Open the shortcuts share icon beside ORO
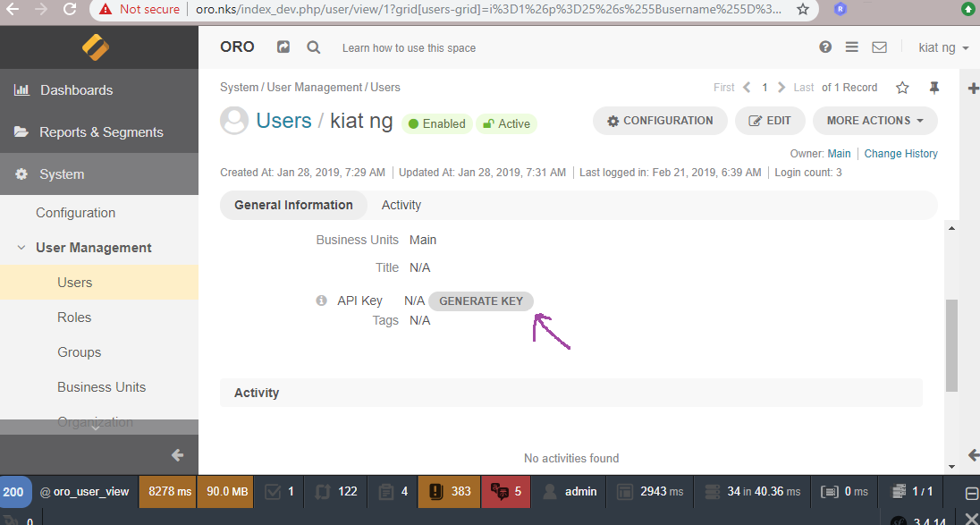This screenshot has height=525, width=980. click(283, 47)
